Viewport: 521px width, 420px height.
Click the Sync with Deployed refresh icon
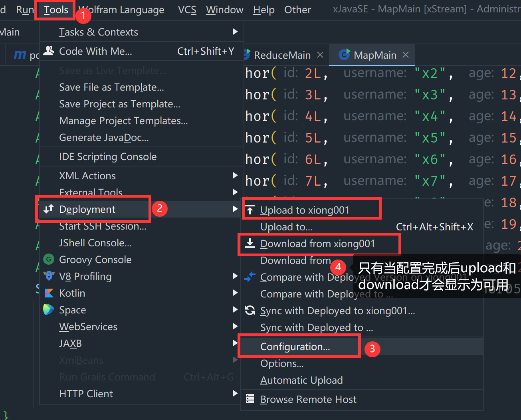(x=250, y=311)
